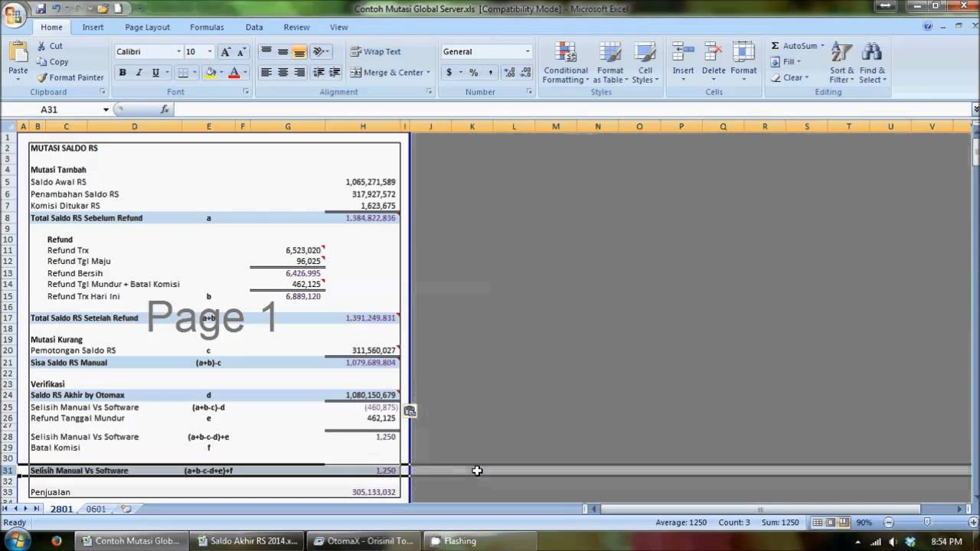
Task: Click Insert cells button
Action: pyautogui.click(x=683, y=63)
